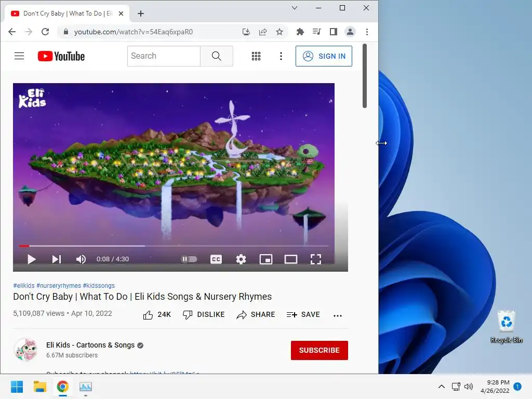Screen dimensions: 532x399
Task: Click the SIGN IN button
Action: pyautogui.click(x=324, y=56)
